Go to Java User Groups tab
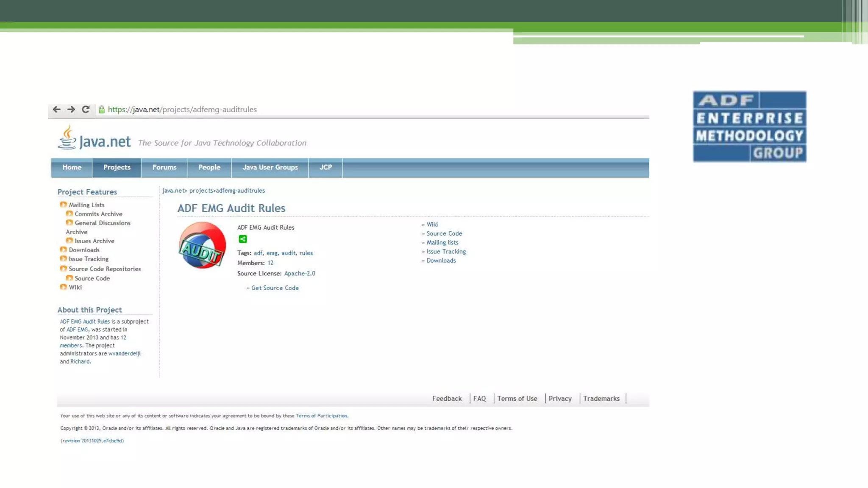 pos(270,167)
